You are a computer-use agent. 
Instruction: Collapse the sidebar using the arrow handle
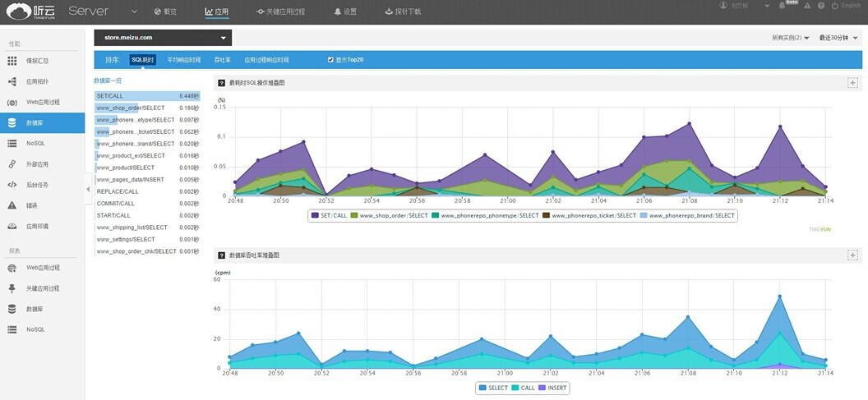coord(88,189)
